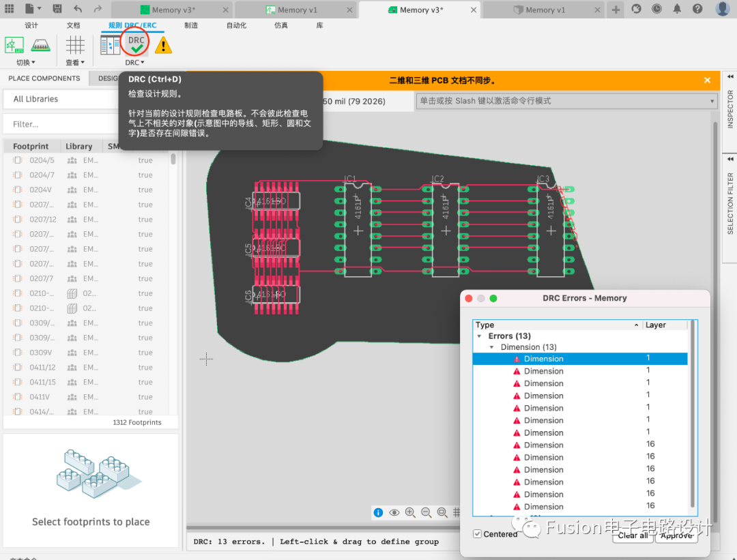
Task: Select footprint 0204/5 in the list
Action: click(x=85, y=160)
